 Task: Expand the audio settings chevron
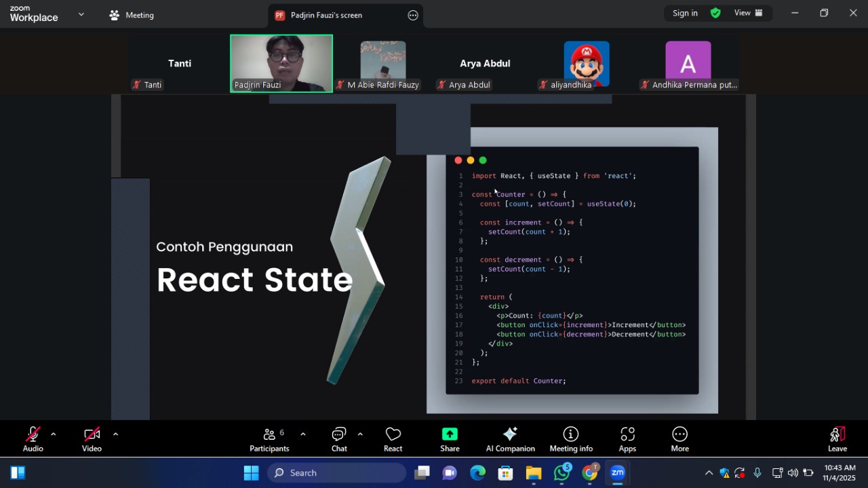point(53,434)
